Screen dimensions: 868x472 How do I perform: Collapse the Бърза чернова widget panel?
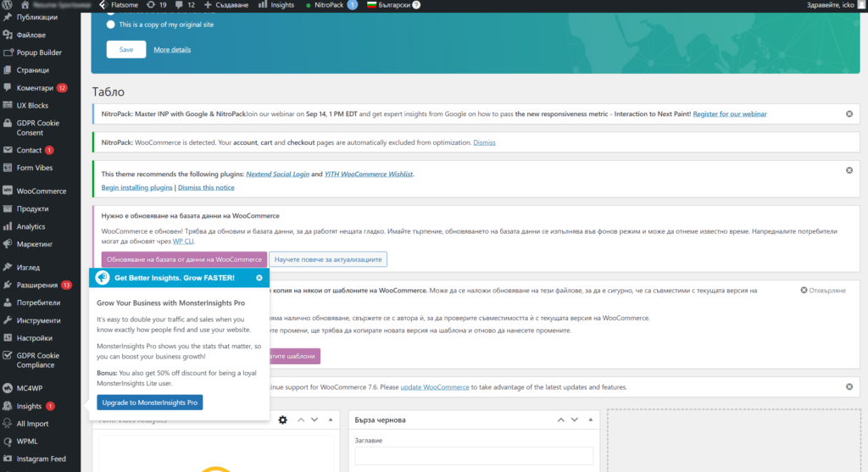pyautogui.click(x=591, y=419)
